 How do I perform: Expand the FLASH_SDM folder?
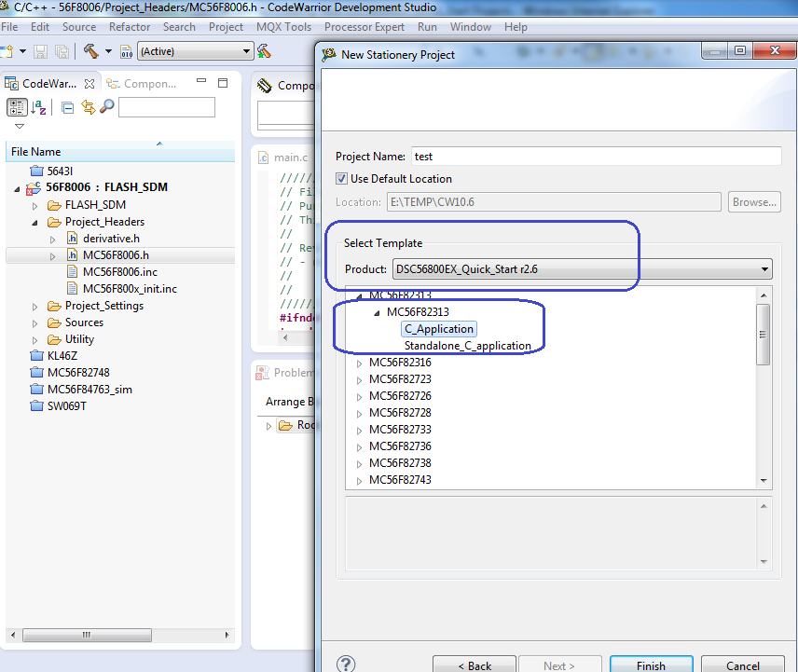tap(34, 206)
